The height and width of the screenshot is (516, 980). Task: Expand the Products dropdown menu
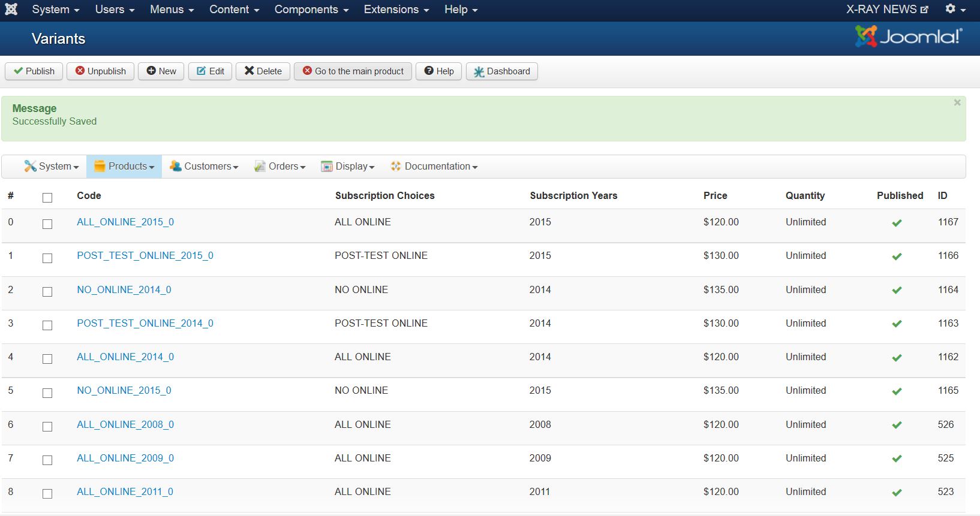coord(124,167)
